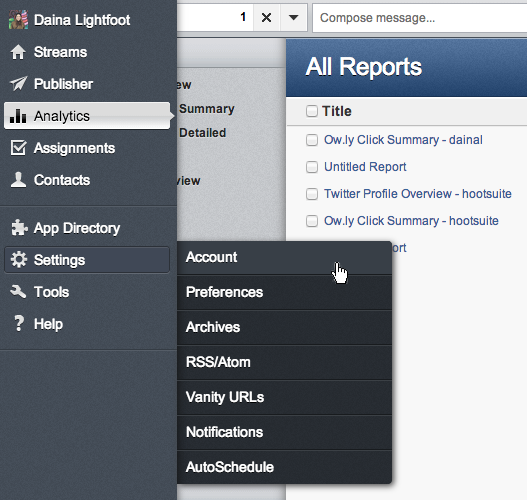This screenshot has width=527, height=500.
Task: Click the Daina Lightfoot name
Action: tap(82, 20)
